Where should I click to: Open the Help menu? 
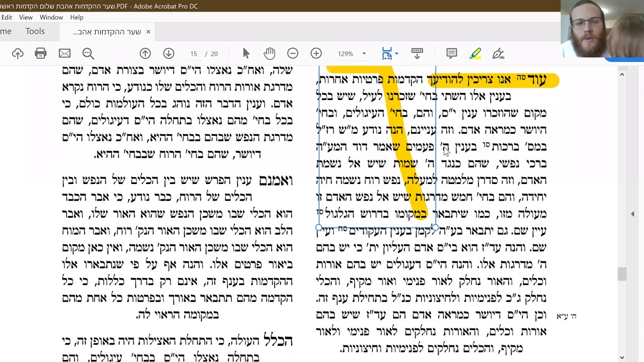click(x=76, y=17)
